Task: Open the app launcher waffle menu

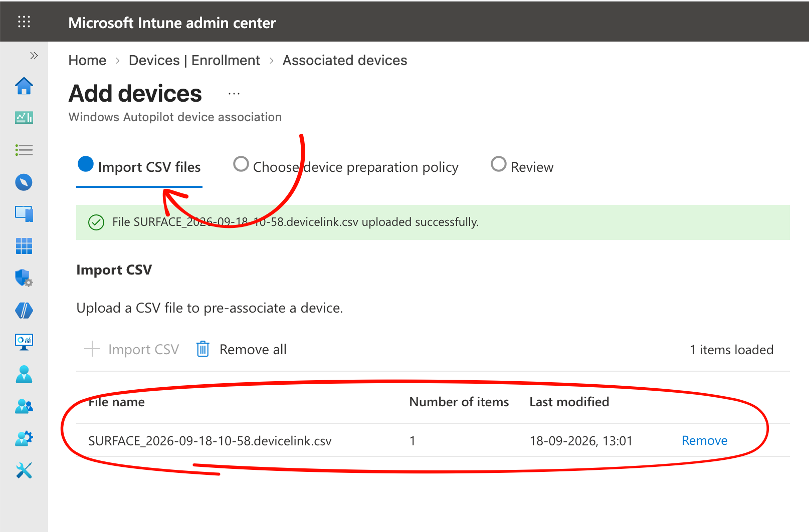Action: click(24, 22)
